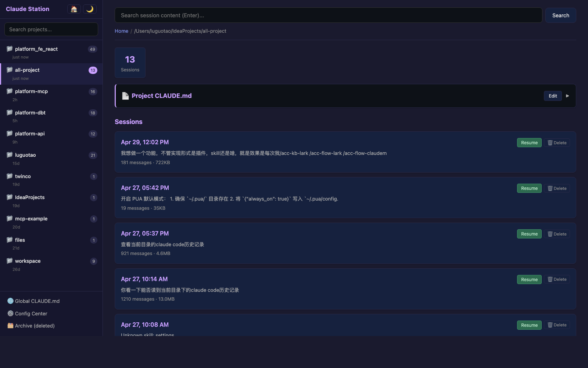This screenshot has height=368, width=588.
Task: Click the folder icon beside mcp-example
Action: (10, 218)
